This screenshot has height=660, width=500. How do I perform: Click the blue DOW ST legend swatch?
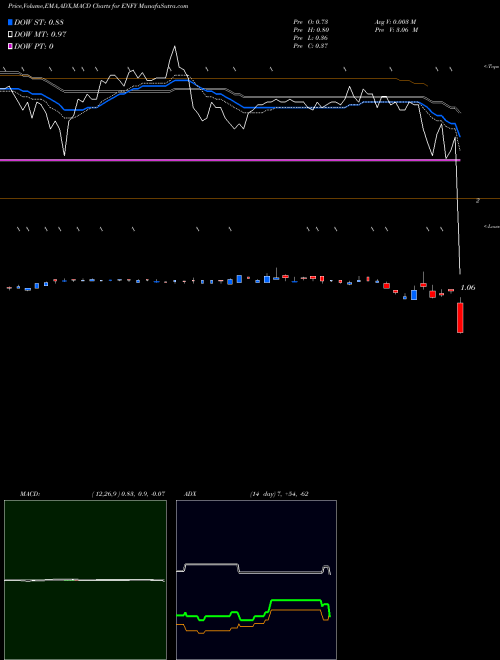(11, 22)
